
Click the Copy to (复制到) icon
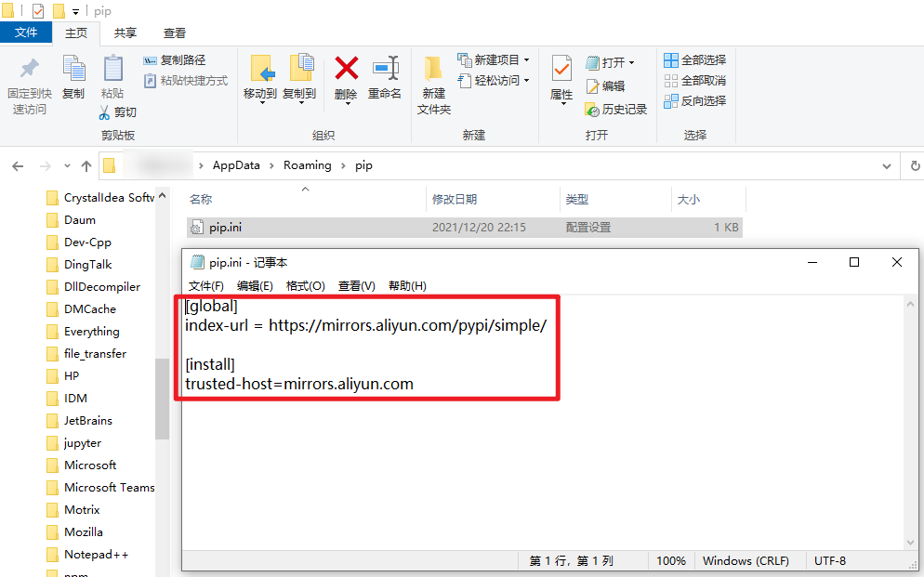(x=300, y=69)
